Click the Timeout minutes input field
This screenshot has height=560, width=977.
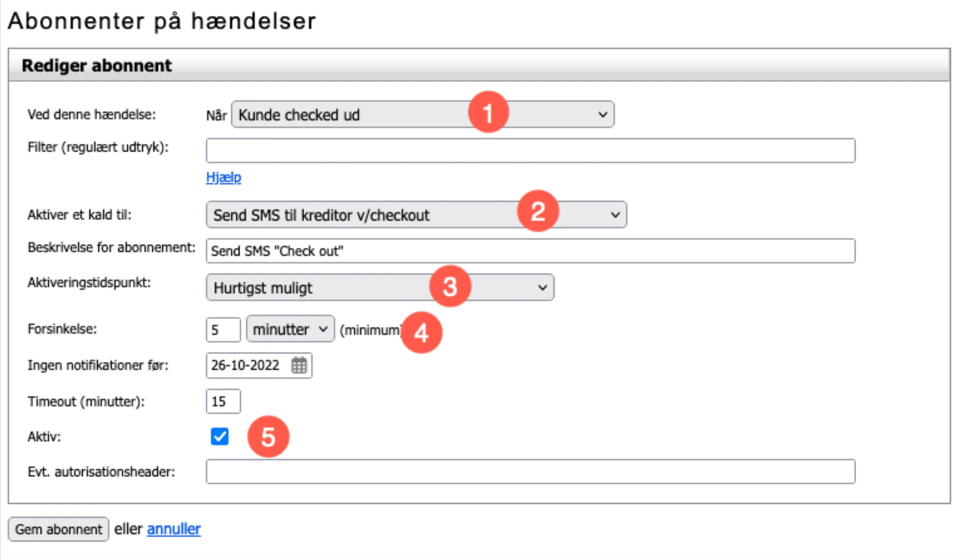[x=223, y=402]
